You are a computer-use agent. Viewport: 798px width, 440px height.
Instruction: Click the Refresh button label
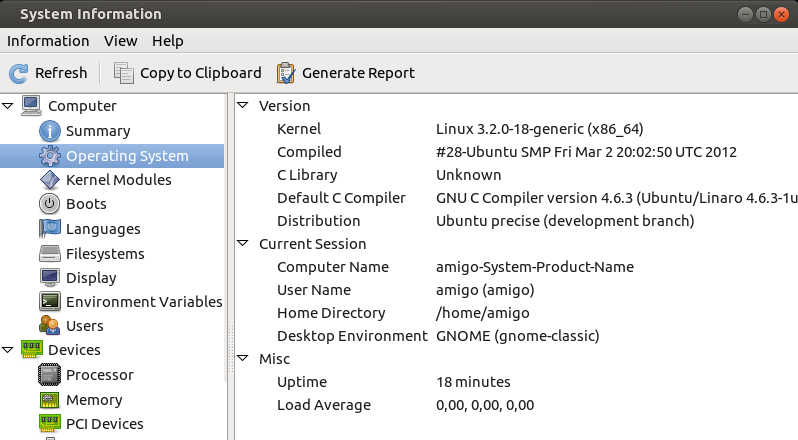[61, 73]
